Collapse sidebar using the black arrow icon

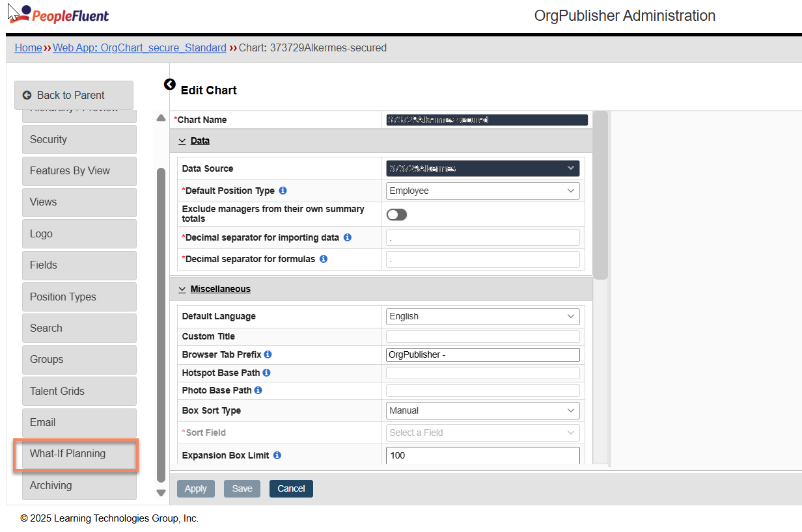click(170, 84)
